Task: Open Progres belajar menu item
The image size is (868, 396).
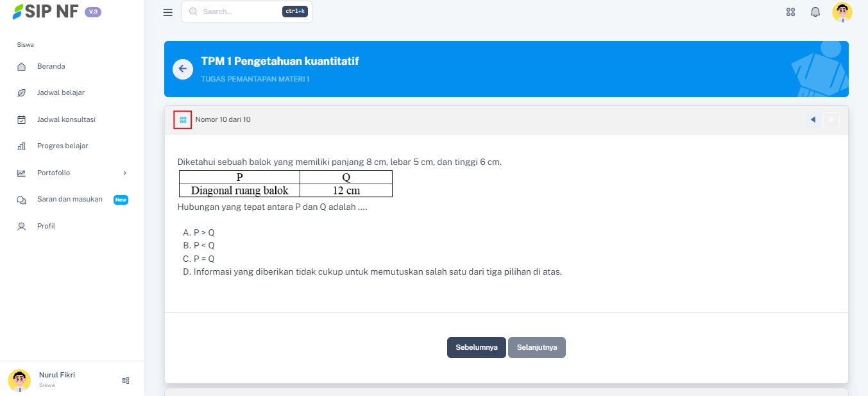Action: click(62, 146)
